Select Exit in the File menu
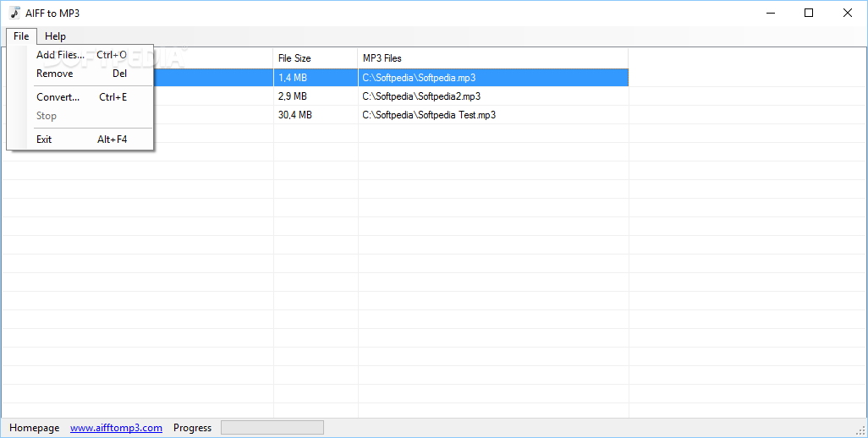The height and width of the screenshot is (438, 868). point(81,140)
